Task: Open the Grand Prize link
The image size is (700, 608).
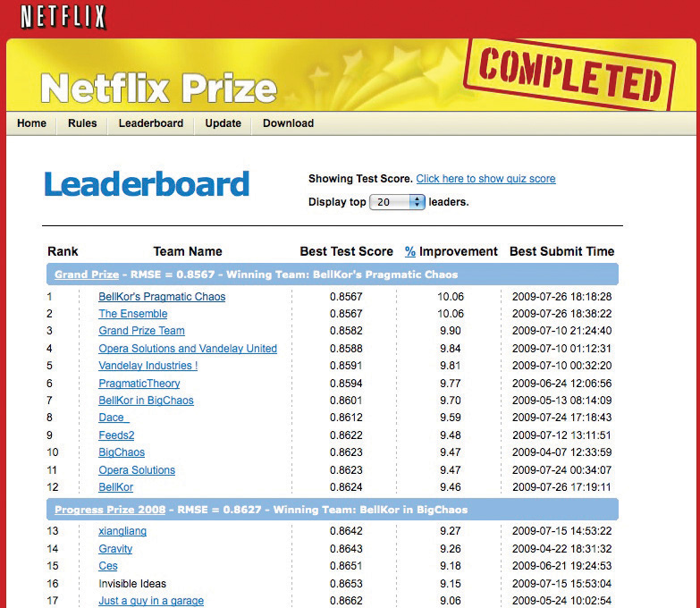Action: pos(87,274)
